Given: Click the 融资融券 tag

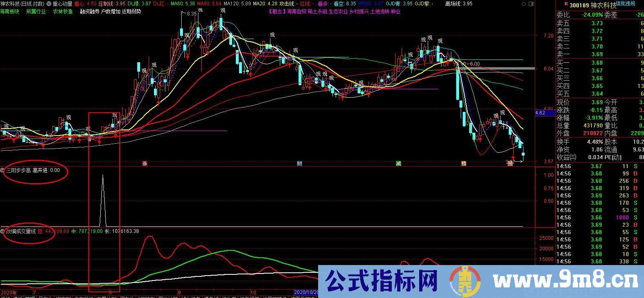Looking at the screenshot, I should point(90,11).
